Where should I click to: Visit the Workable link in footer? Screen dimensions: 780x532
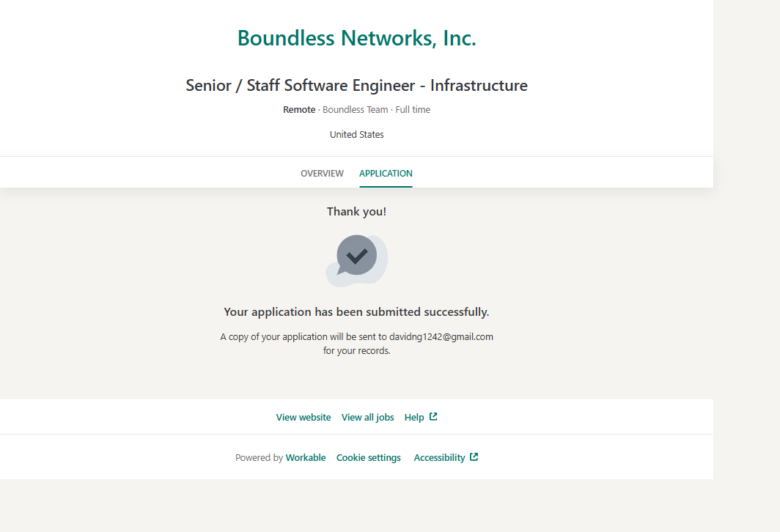pos(306,458)
